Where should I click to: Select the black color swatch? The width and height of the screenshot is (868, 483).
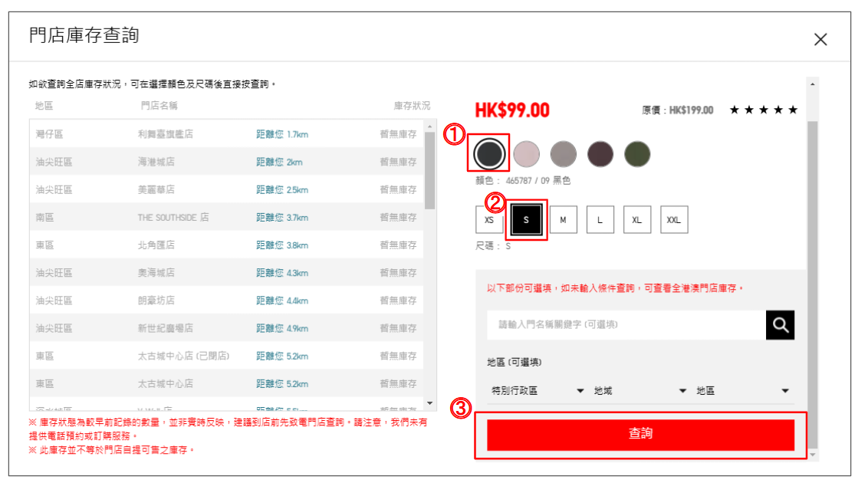489,154
